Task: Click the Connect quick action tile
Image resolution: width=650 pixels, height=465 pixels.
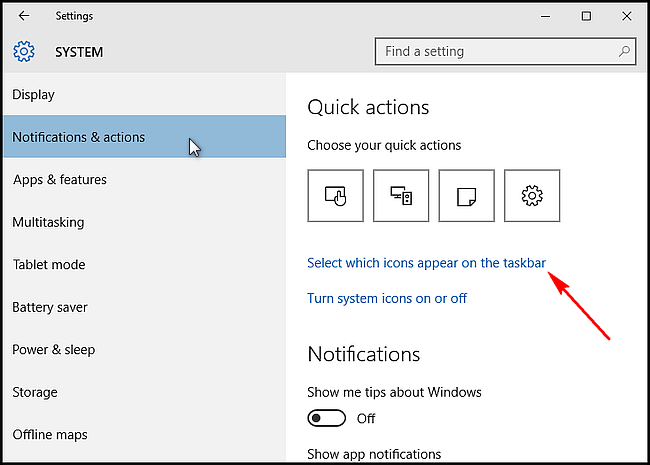Action: pos(401,196)
